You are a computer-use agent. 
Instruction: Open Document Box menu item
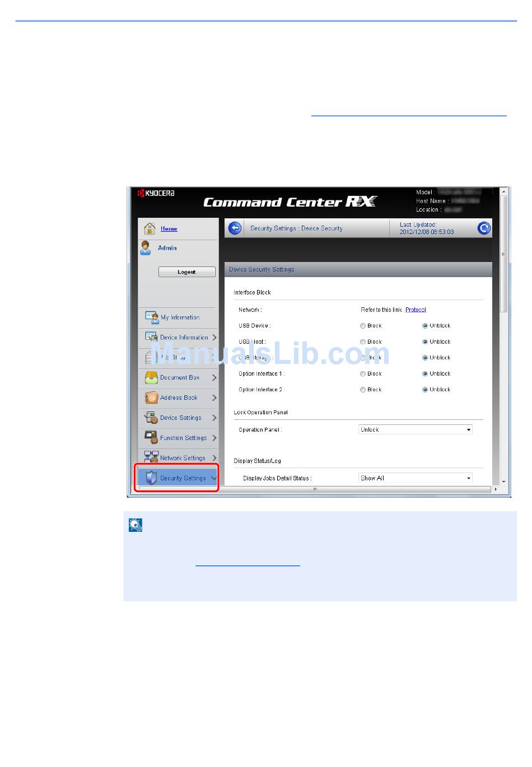coord(180,378)
